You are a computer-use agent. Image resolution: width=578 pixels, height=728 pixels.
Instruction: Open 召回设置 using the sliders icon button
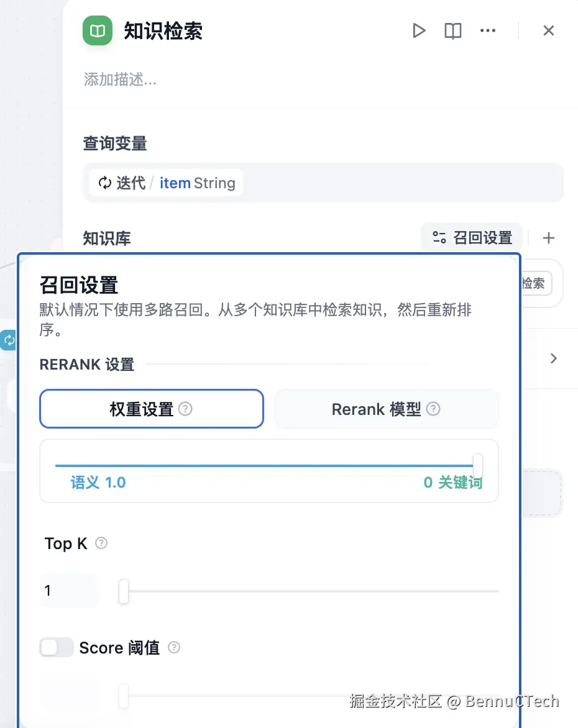(x=471, y=237)
